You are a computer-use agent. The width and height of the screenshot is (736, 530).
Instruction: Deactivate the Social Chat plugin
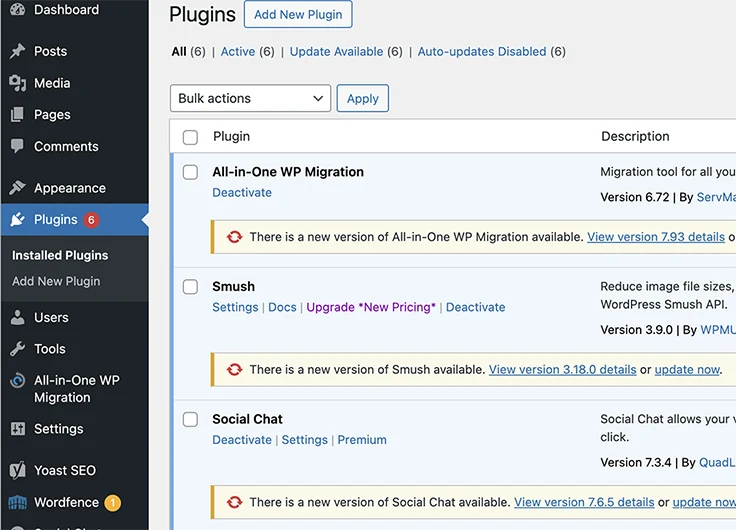pyautogui.click(x=242, y=440)
